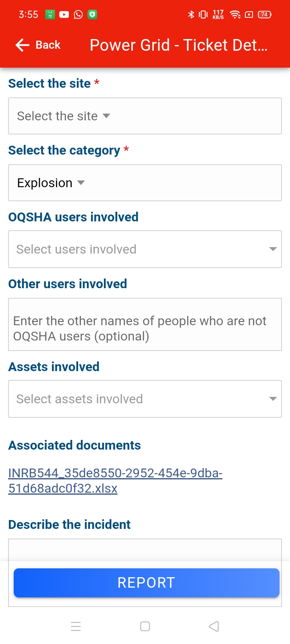This screenshot has width=290, height=644.
Task: Expand the OQSHA users involved dropdown
Action: (x=145, y=249)
